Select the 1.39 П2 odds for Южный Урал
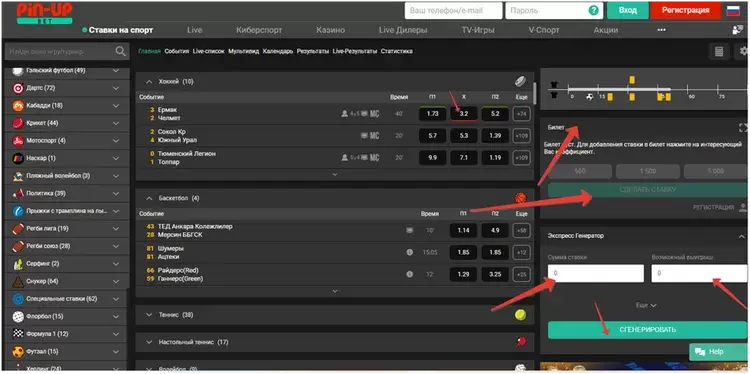 tap(495, 136)
